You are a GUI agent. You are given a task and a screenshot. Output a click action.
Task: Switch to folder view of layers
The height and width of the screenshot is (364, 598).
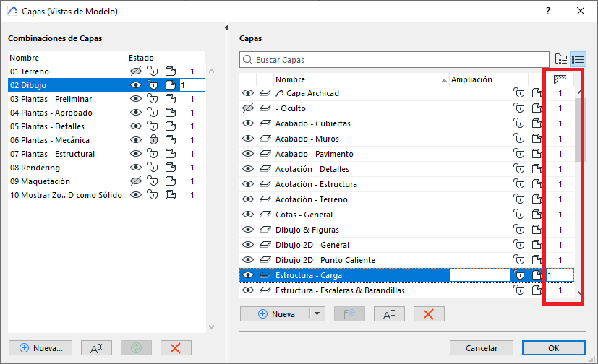pyautogui.click(x=561, y=60)
